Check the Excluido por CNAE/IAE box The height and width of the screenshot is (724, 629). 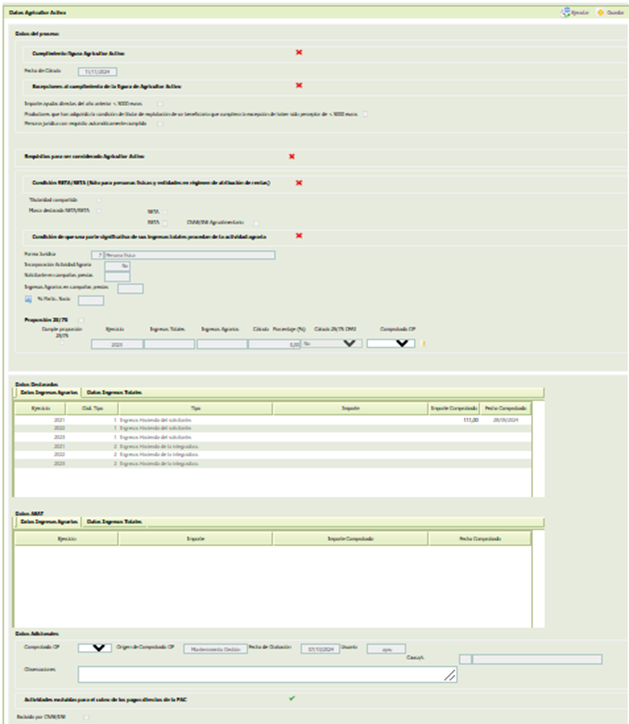(87, 716)
